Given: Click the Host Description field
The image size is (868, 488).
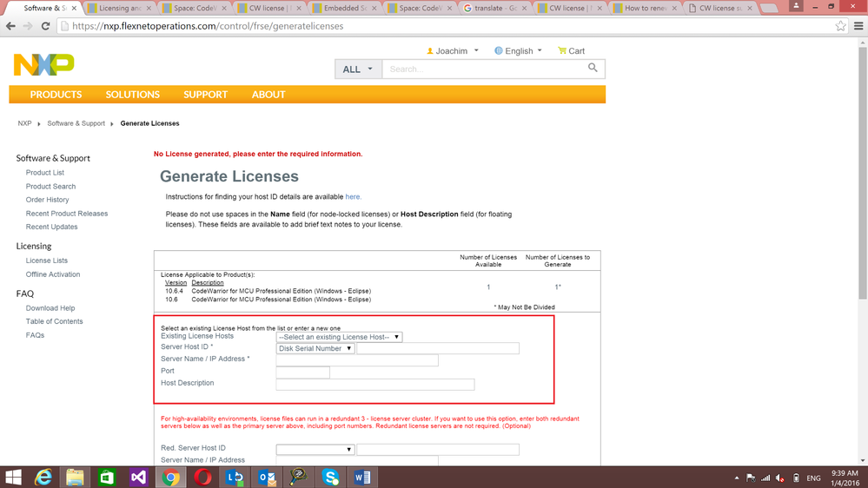Looking at the screenshot, I should tap(375, 385).
